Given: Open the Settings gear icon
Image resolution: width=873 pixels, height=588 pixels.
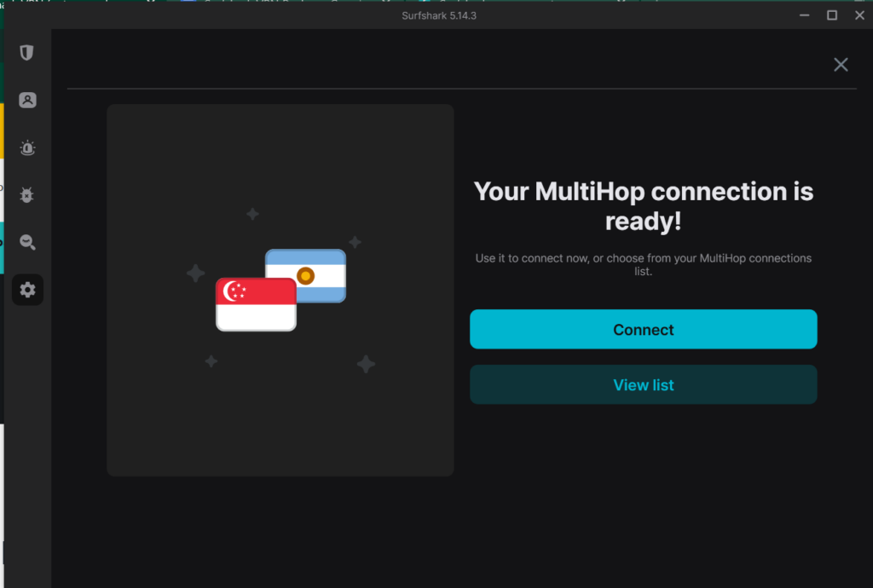Looking at the screenshot, I should click(27, 290).
